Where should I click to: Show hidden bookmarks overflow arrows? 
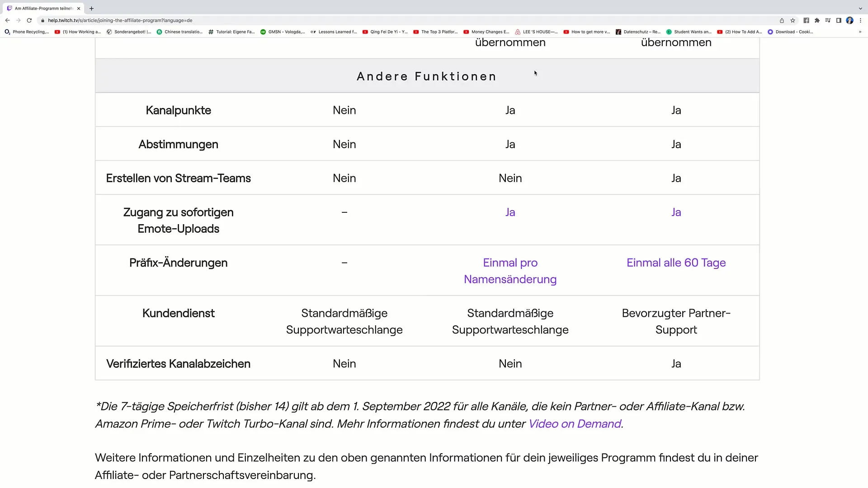(x=860, y=32)
